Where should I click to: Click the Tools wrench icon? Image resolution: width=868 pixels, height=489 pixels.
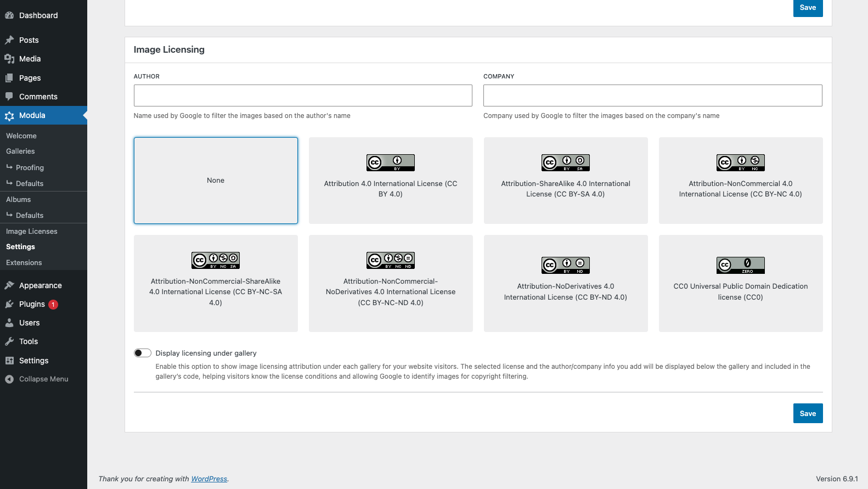click(x=9, y=341)
